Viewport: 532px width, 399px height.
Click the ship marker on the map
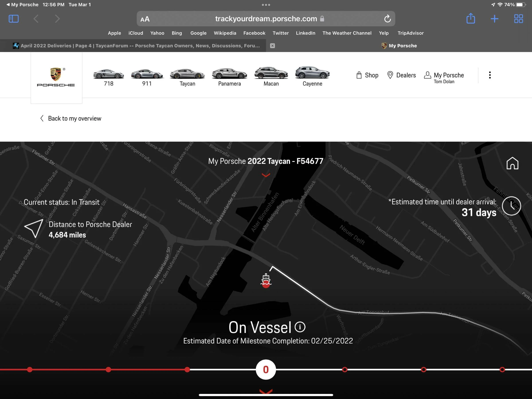[x=266, y=281]
